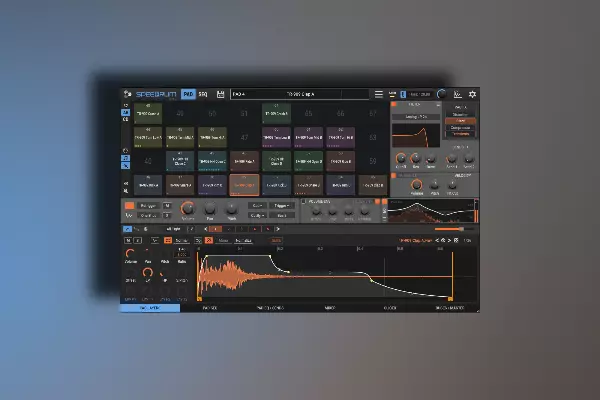Click the filter Cutoff knob
This screenshot has width=600, height=400.
tap(401, 158)
